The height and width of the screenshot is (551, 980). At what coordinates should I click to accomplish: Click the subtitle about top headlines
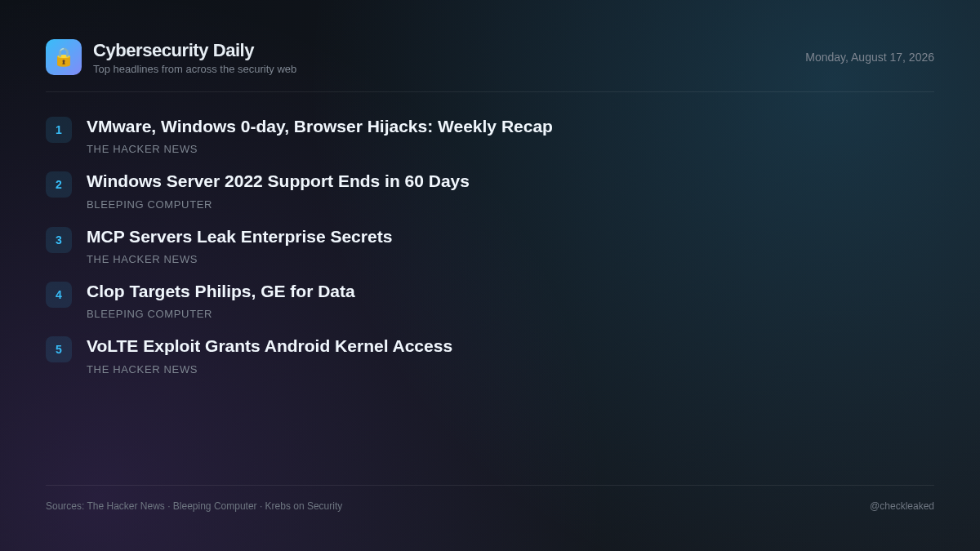click(x=194, y=69)
